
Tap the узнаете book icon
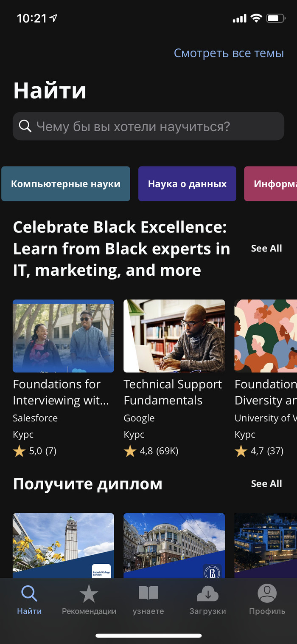(x=148, y=594)
